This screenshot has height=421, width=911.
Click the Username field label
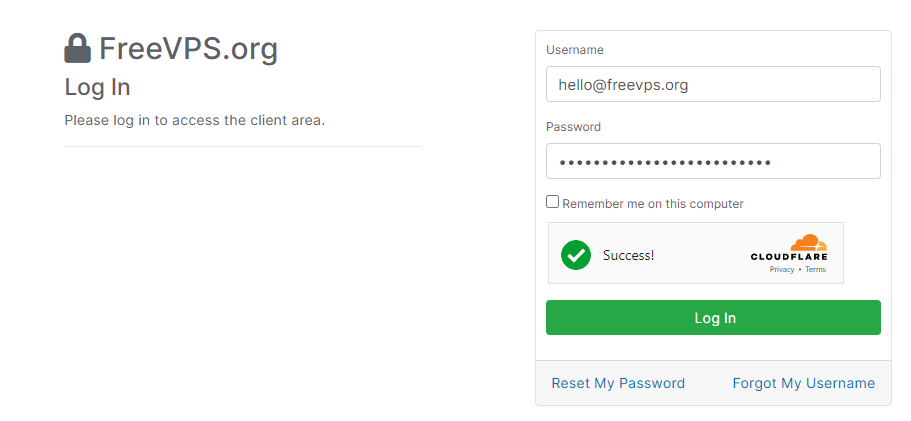tap(575, 50)
